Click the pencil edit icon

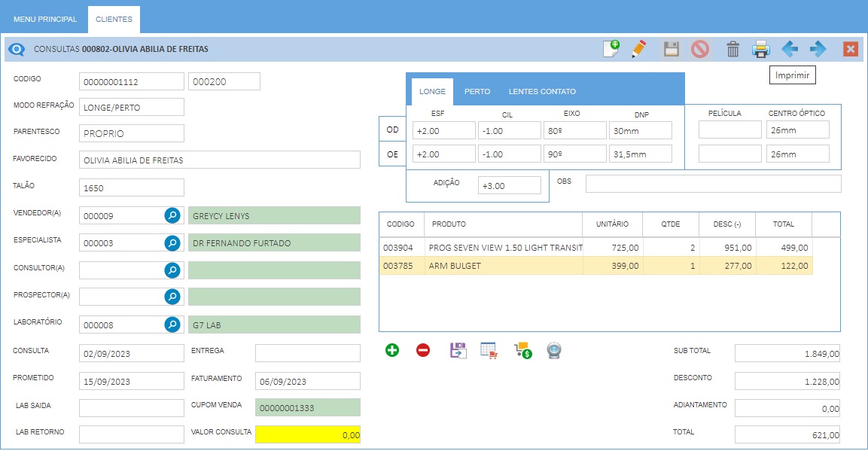pos(639,50)
